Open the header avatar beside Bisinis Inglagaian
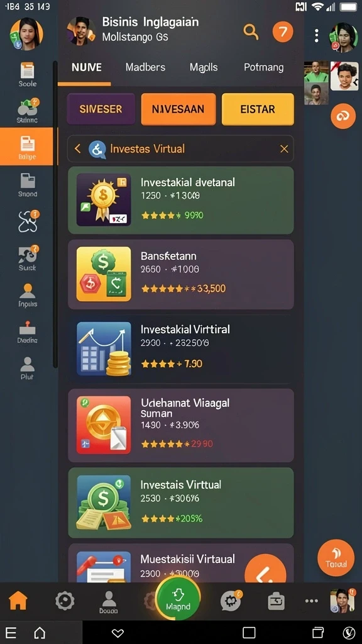 point(81,31)
